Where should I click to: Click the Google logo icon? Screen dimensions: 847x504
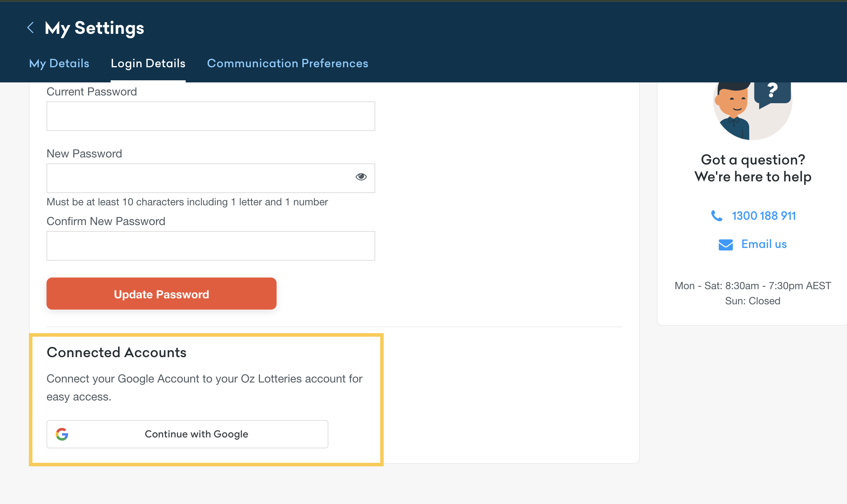click(62, 434)
